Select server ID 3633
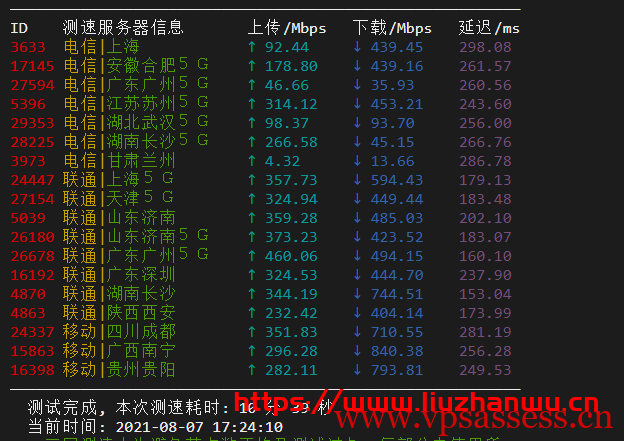The image size is (624, 441). 27,46
